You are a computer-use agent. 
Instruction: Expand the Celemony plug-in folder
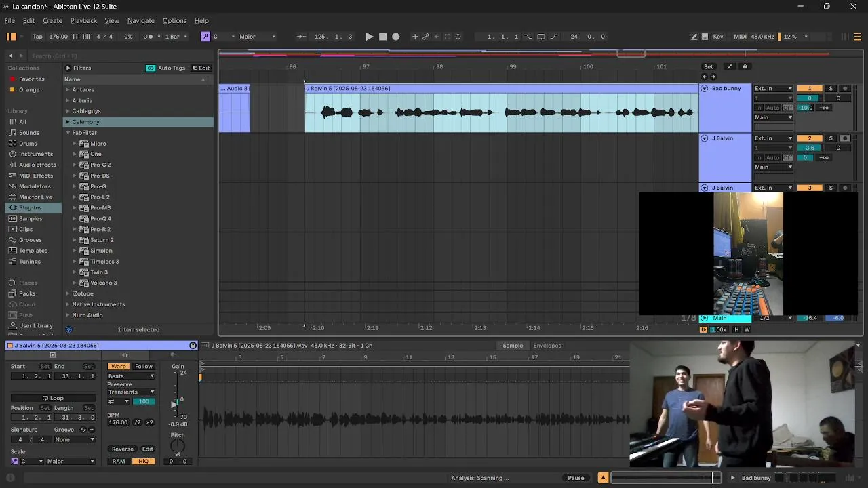[x=67, y=122]
